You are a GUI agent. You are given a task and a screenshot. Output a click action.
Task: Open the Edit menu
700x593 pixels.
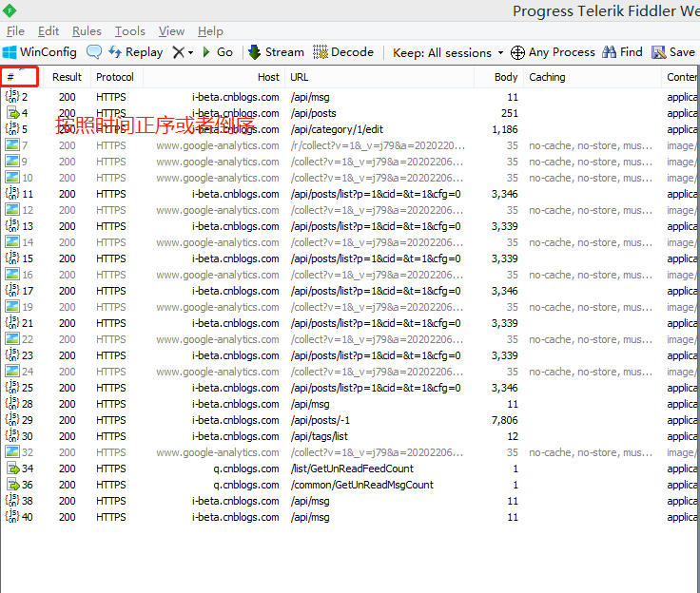[x=49, y=31]
